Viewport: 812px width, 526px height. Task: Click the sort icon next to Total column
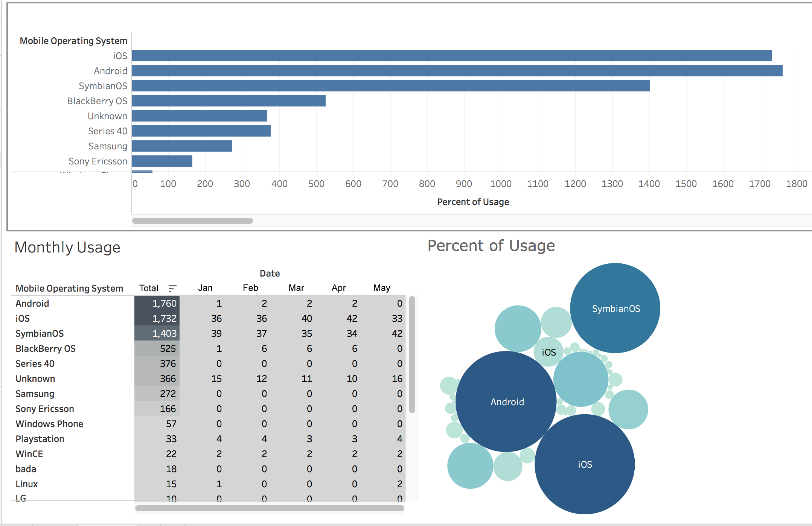pos(173,288)
